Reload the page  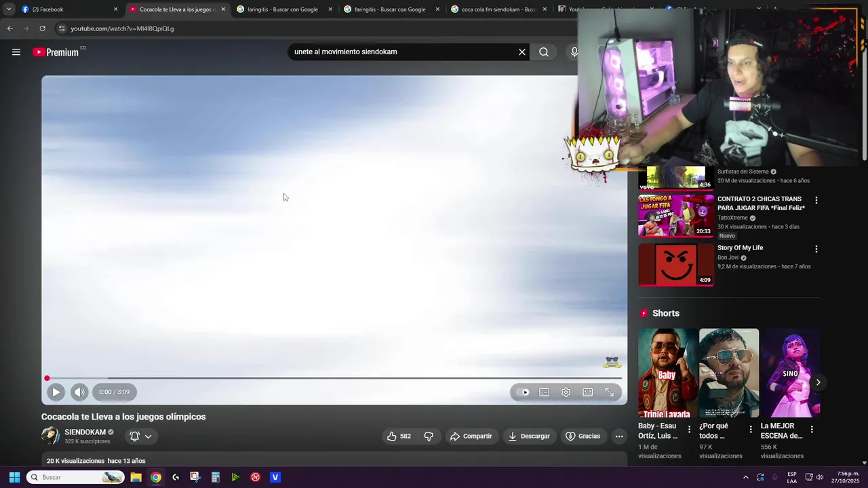42,28
